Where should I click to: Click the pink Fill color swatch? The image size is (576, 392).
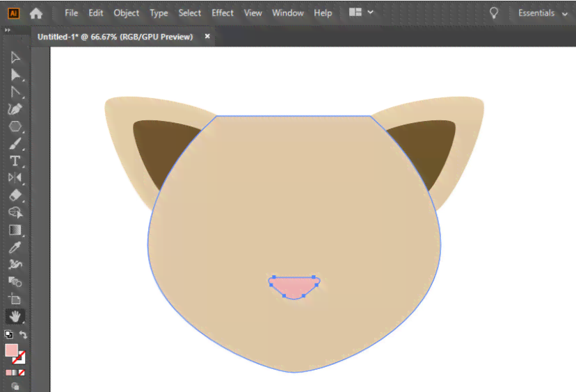pos(11,350)
